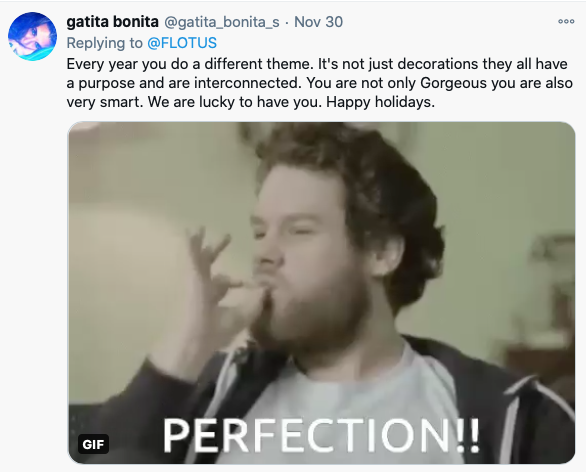Open the tweet via the Nov 30 timestamp

[318, 22]
